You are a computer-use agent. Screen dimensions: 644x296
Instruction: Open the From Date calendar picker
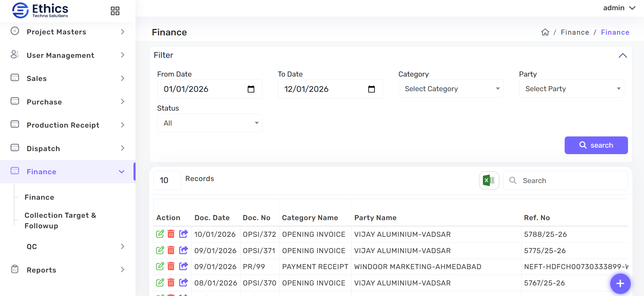(x=251, y=89)
